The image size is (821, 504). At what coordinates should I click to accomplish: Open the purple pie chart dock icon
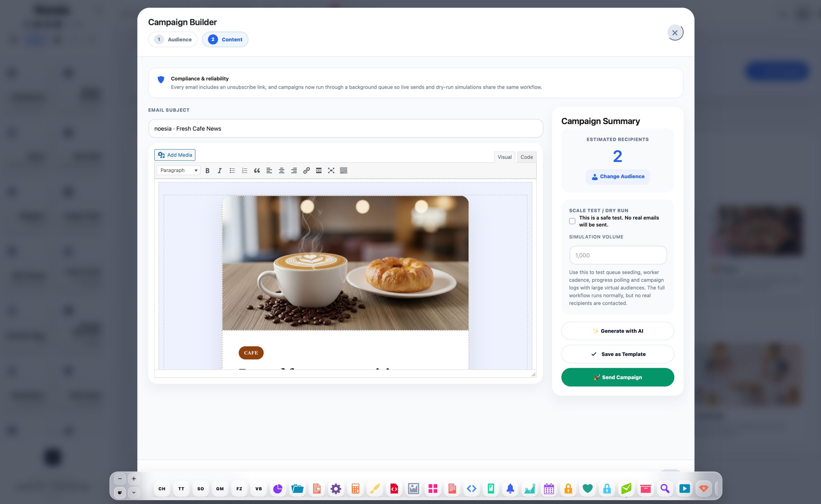(x=277, y=489)
